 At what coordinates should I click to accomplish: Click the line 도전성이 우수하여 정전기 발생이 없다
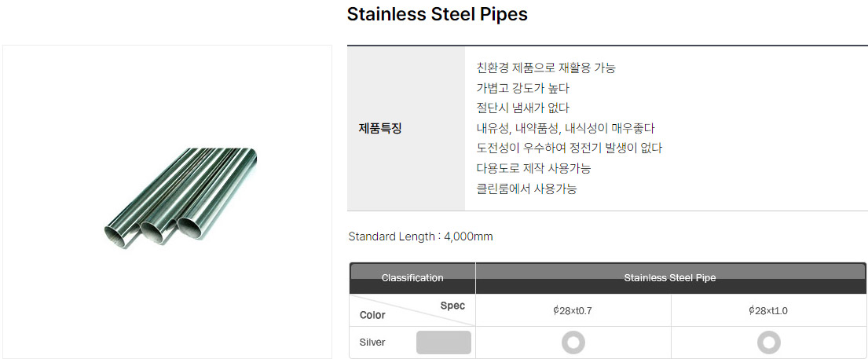click(569, 148)
